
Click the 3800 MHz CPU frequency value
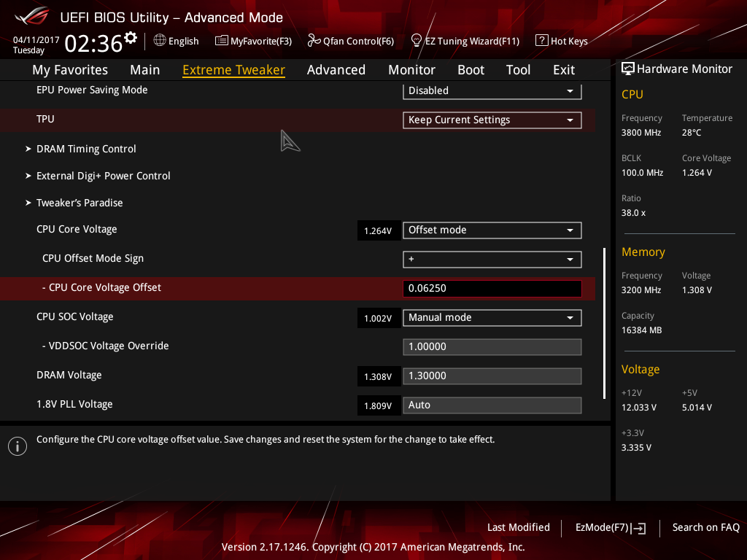tap(641, 133)
